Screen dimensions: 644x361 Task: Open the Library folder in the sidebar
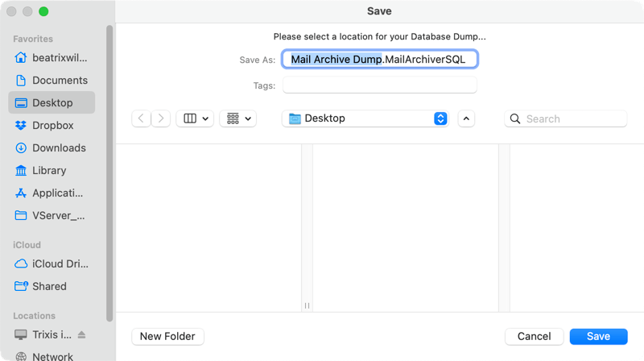click(x=49, y=171)
